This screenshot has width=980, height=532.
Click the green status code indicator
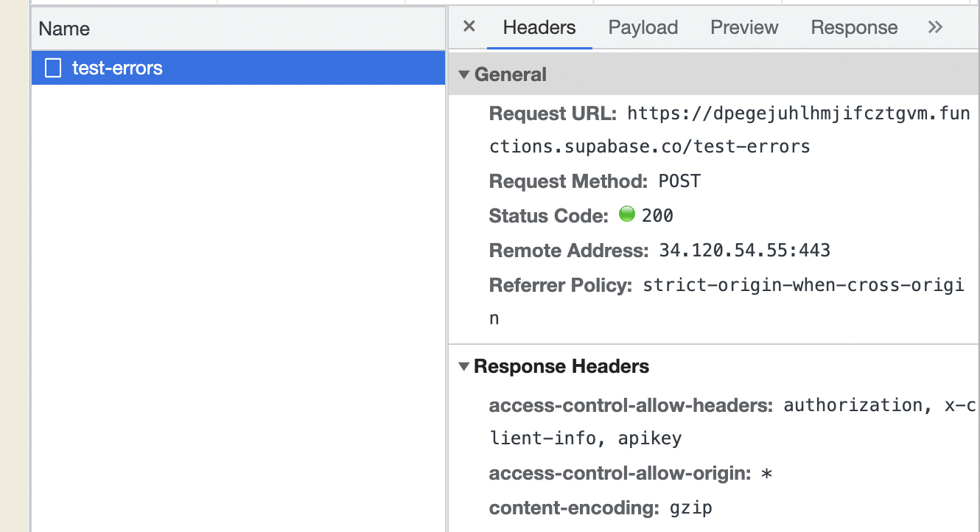pyautogui.click(x=627, y=215)
